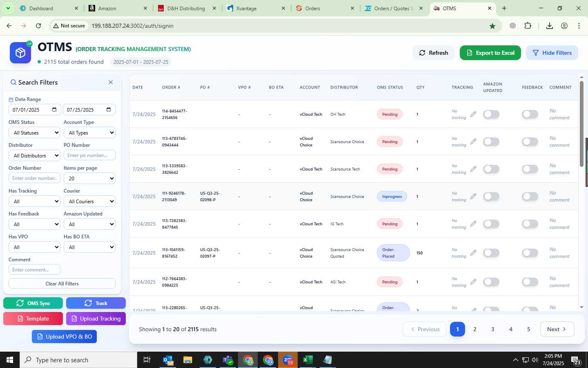The image size is (588, 368).
Task: Toggle Amazon Updated for order 114-8454477-2154656
Action: (x=491, y=114)
